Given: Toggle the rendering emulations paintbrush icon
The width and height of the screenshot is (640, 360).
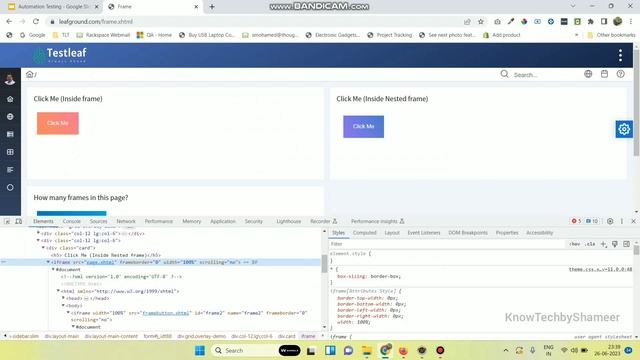Looking at the screenshot, I should 615,244.
